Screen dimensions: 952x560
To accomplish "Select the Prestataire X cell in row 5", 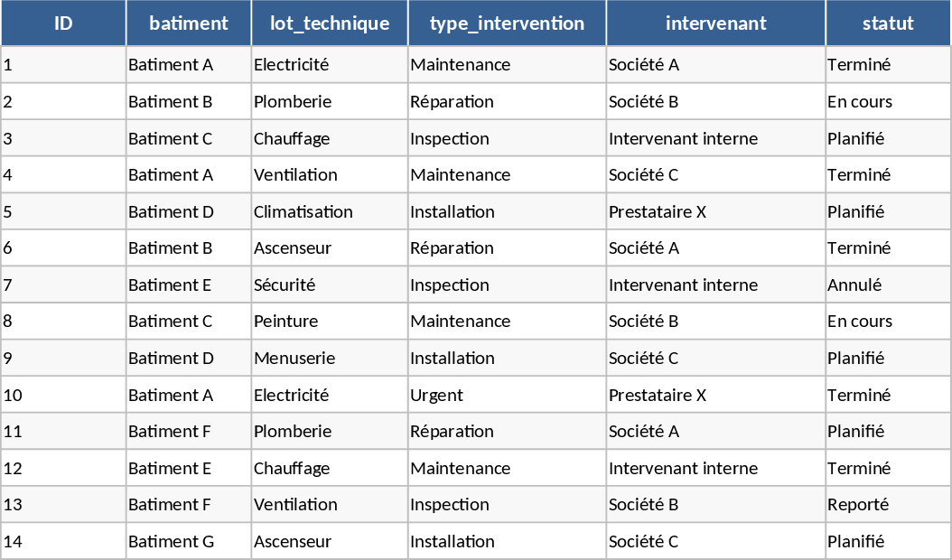I will point(658,212).
